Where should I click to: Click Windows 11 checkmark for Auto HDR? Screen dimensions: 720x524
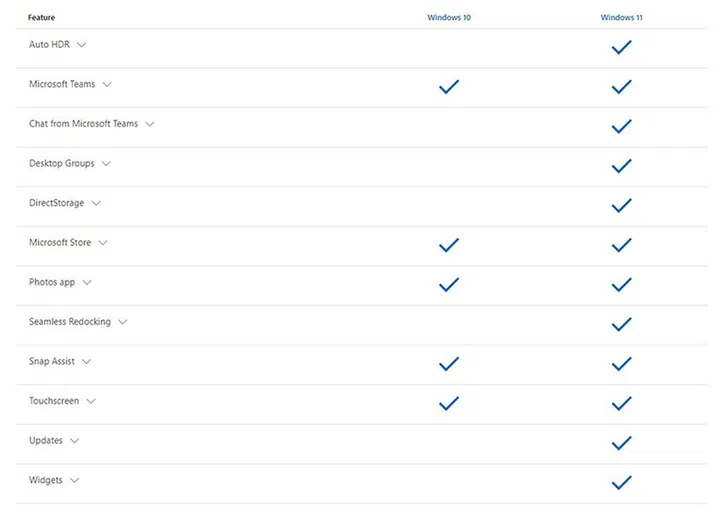(621, 47)
